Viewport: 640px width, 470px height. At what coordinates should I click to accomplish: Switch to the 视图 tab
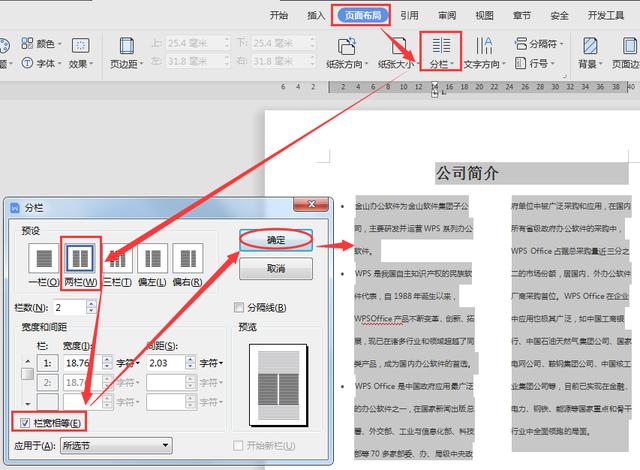(484, 16)
